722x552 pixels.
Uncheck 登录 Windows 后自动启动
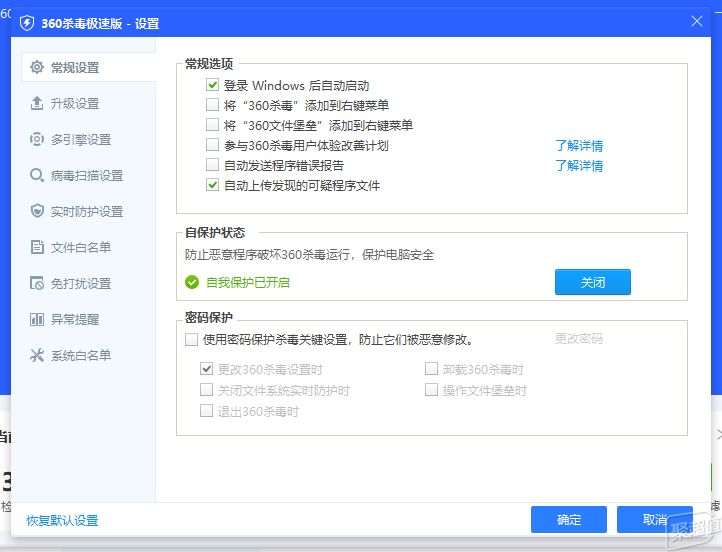pos(212,85)
